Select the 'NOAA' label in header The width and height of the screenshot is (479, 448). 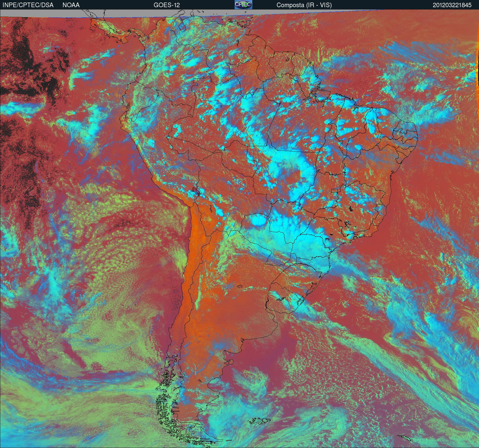71,5
